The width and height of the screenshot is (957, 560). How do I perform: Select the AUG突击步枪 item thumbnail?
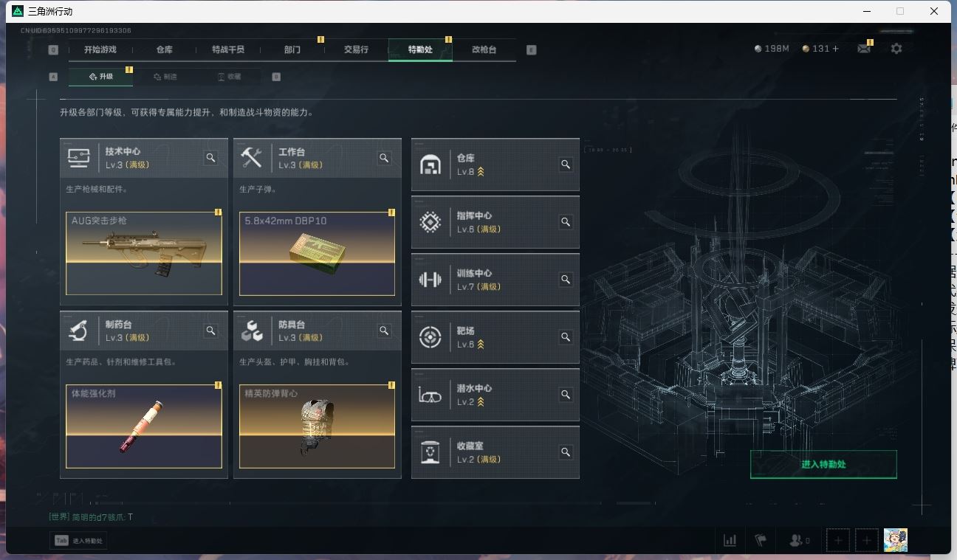[144, 253]
